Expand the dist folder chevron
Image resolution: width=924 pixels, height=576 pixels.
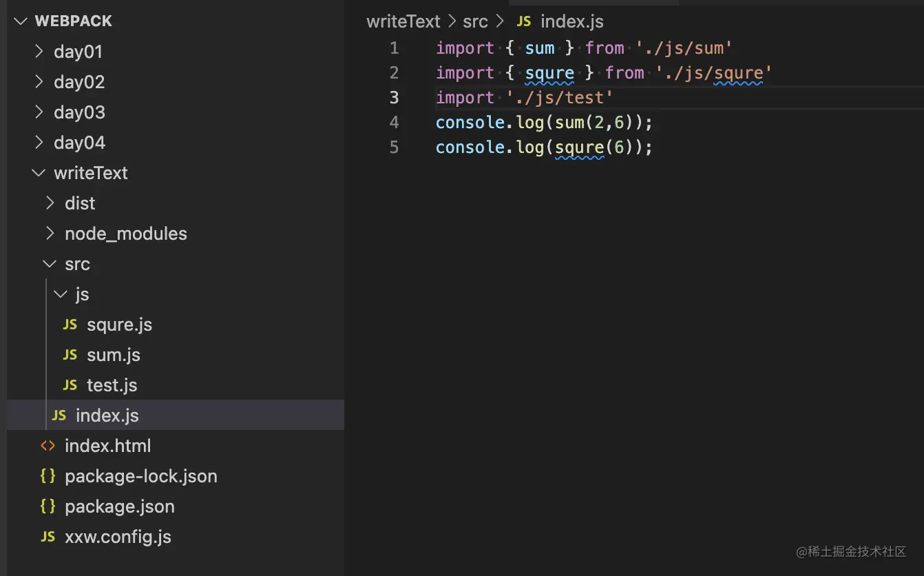tap(50, 203)
